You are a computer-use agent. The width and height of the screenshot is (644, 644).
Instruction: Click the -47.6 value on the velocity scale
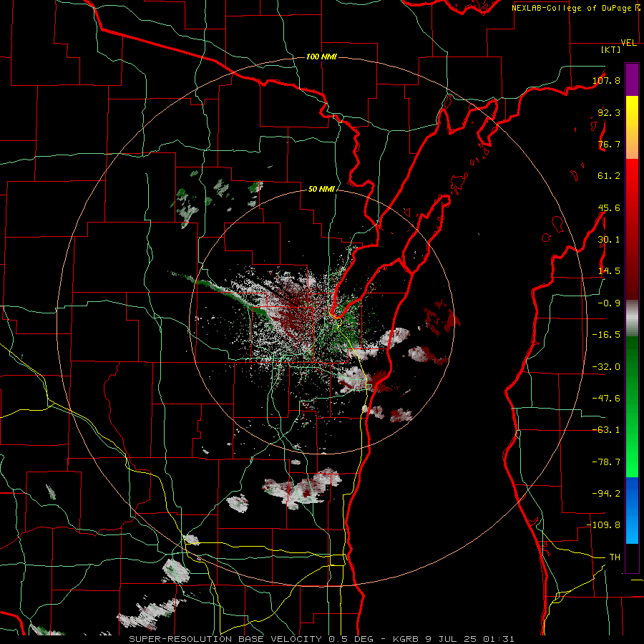(607, 399)
